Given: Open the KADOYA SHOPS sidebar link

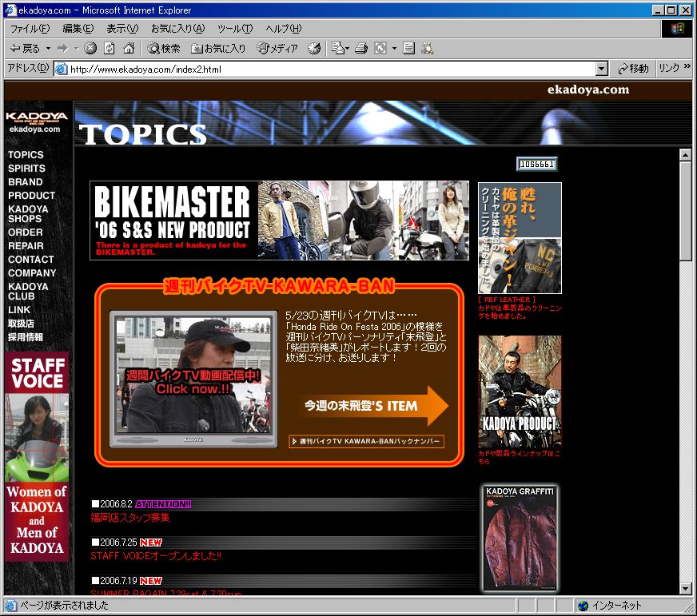Looking at the screenshot, I should coord(28,214).
